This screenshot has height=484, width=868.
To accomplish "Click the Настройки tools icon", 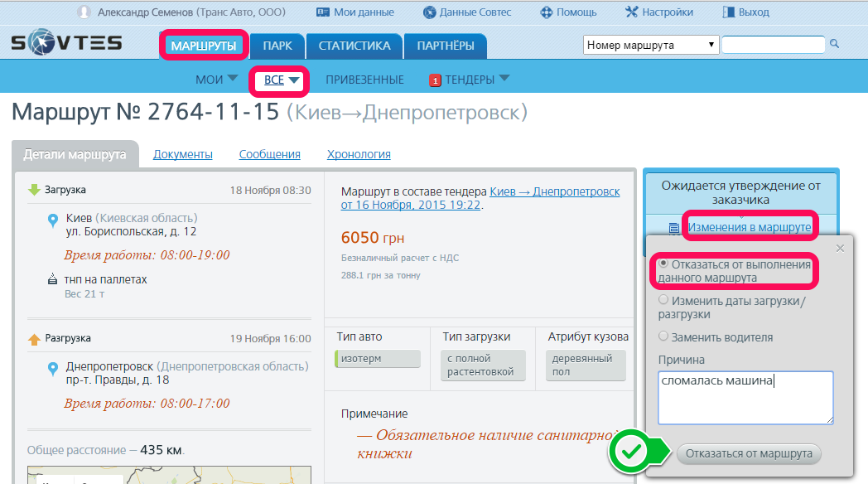I will pos(632,12).
